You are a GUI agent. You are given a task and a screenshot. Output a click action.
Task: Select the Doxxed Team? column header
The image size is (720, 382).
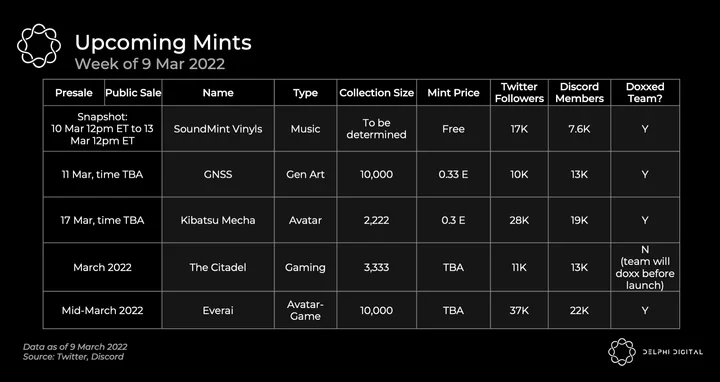(645, 93)
